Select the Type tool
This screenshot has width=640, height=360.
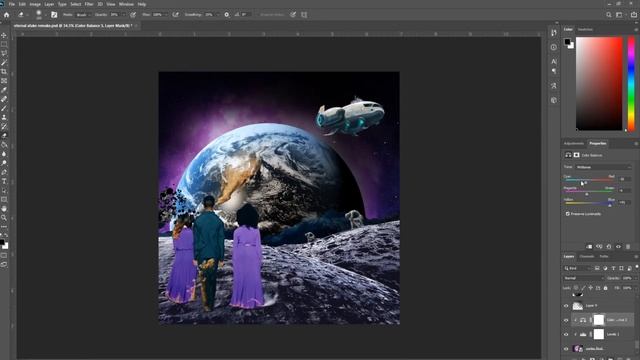[x=4, y=181]
